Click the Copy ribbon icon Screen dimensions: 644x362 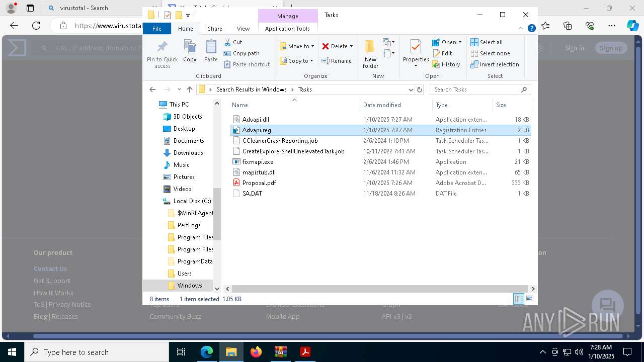[x=190, y=51]
